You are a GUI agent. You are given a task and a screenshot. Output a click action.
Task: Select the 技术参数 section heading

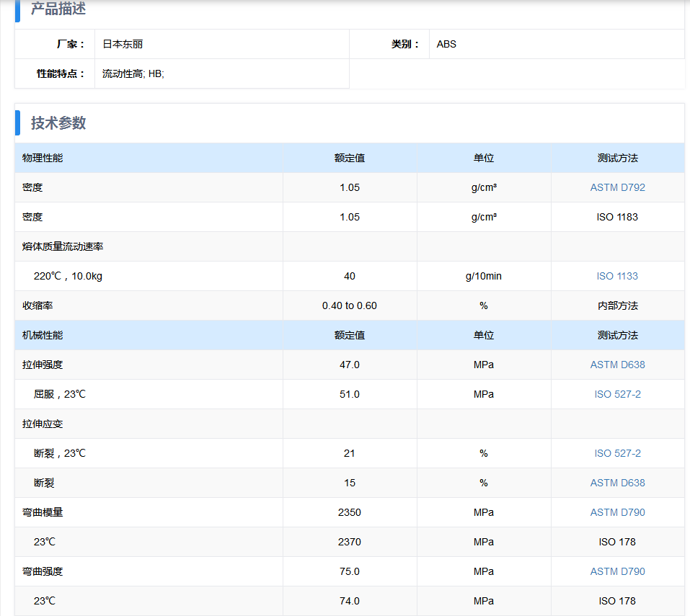(x=58, y=123)
